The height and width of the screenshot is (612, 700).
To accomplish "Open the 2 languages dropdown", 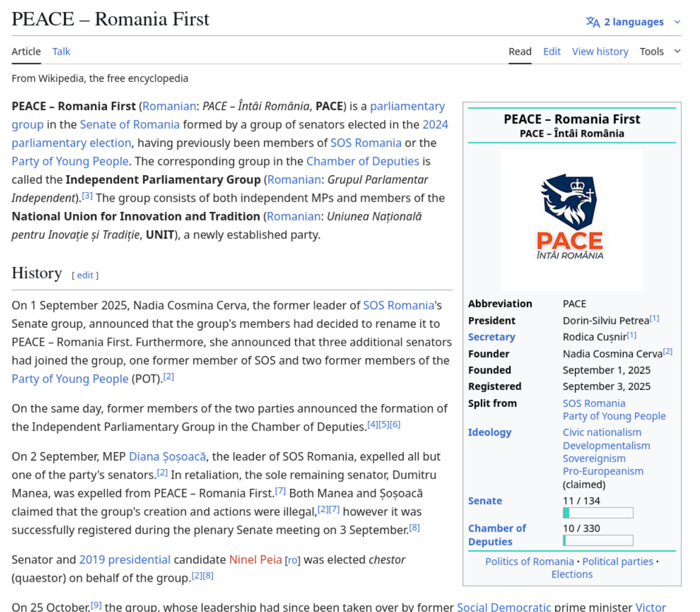I will pyautogui.click(x=633, y=22).
